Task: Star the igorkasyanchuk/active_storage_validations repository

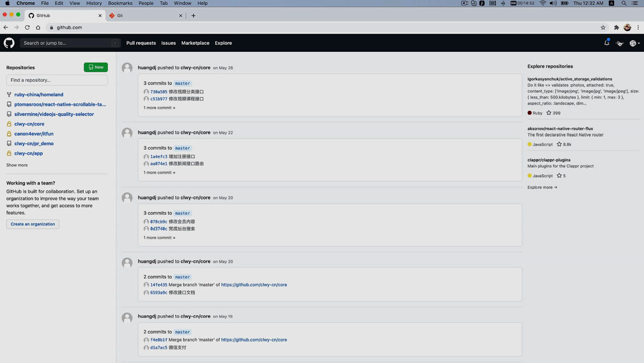Action: pyautogui.click(x=549, y=113)
